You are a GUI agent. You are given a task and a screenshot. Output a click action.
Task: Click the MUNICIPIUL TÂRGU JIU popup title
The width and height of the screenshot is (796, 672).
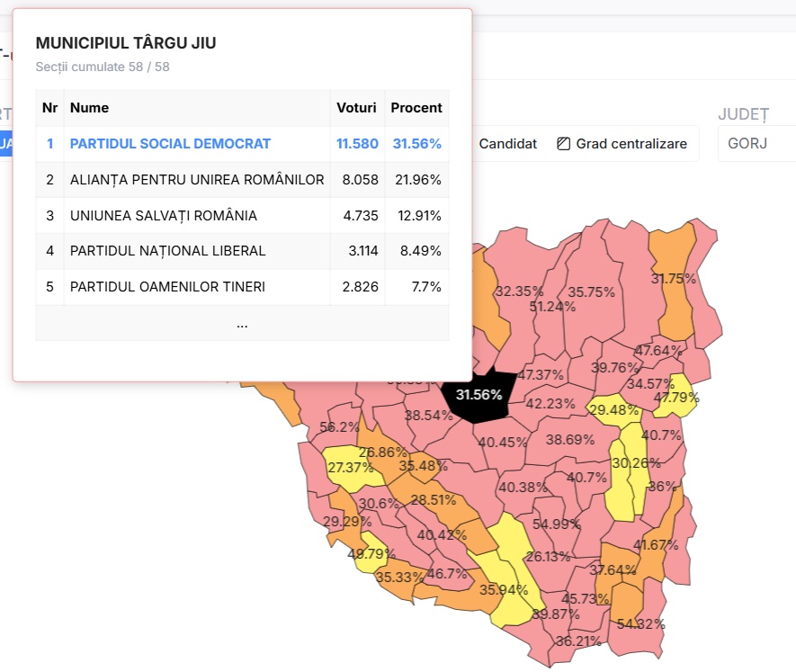(x=126, y=43)
